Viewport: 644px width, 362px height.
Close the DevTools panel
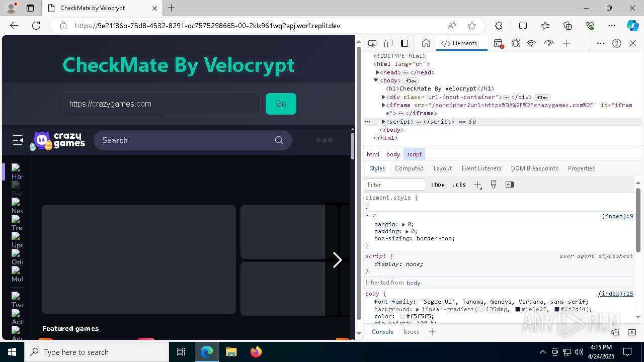click(633, 43)
